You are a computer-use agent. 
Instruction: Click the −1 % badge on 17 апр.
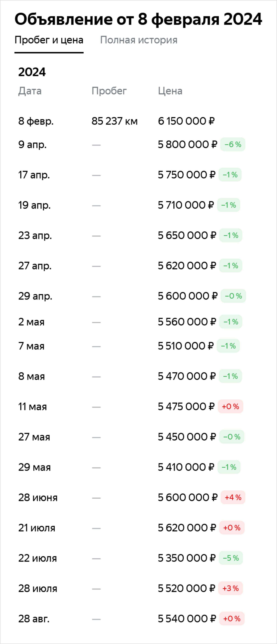tap(230, 175)
